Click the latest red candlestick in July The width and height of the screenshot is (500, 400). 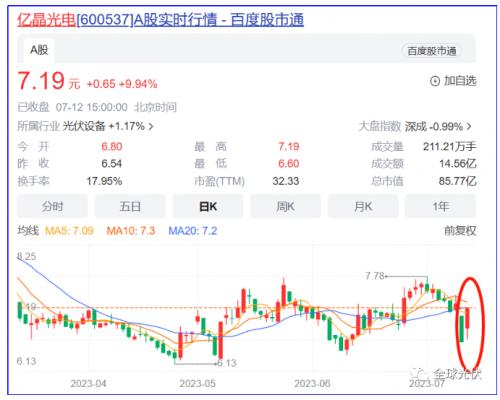click(468, 323)
